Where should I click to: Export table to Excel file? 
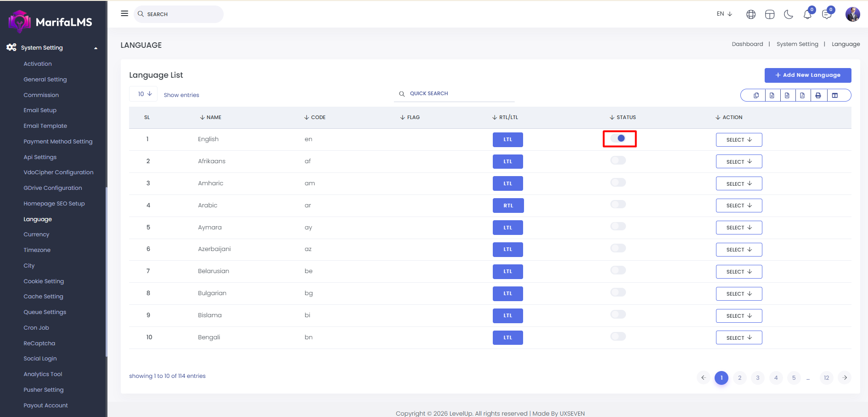click(x=772, y=96)
